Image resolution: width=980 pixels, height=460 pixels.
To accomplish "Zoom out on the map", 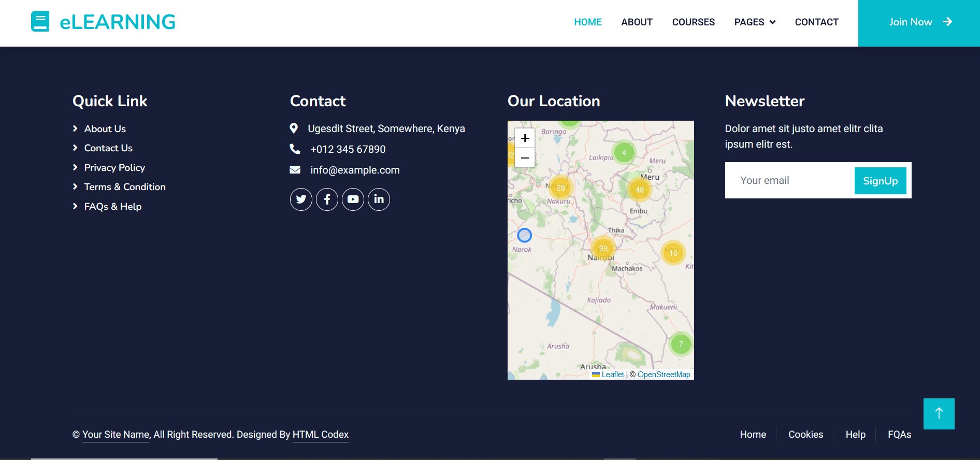I will pos(525,157).
